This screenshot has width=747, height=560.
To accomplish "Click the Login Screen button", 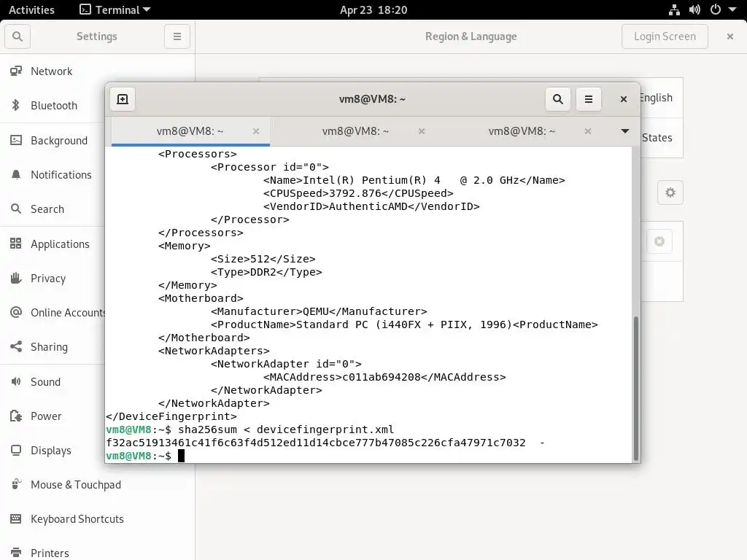I will [665, 36].
